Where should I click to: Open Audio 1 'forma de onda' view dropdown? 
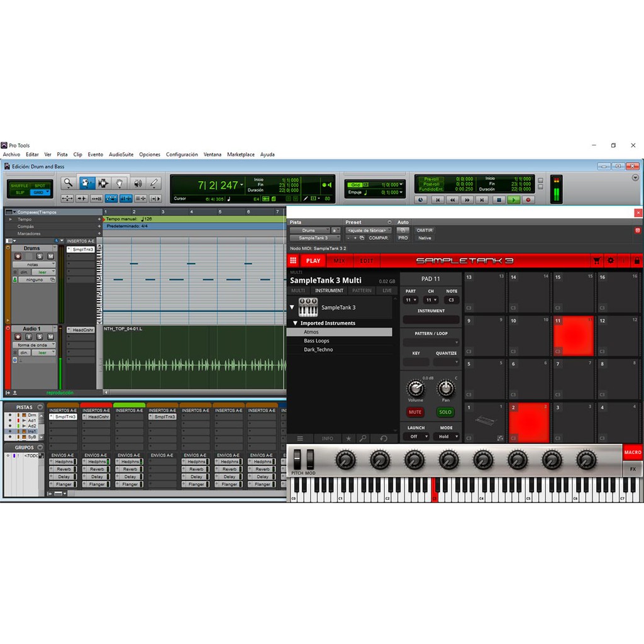[34, 345]
